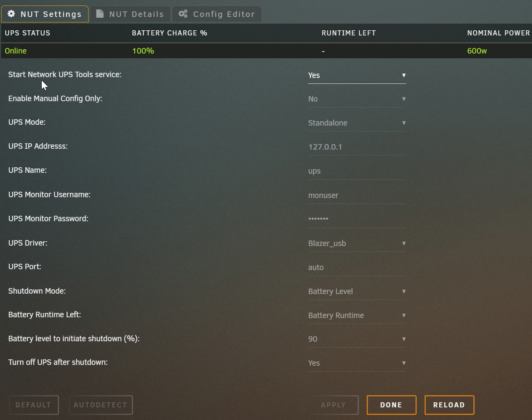532x420 pixels.
Task: Click the BATTERY CHARGE % header
Action: click(170, 33)
